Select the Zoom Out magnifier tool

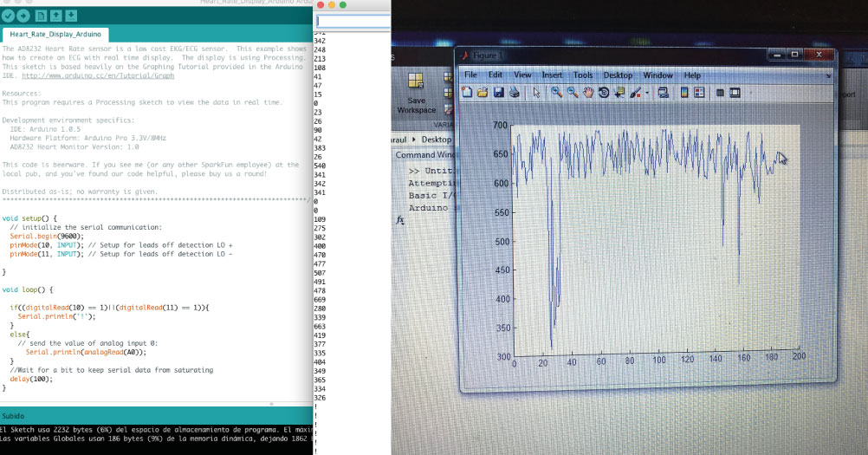[572, 93]
